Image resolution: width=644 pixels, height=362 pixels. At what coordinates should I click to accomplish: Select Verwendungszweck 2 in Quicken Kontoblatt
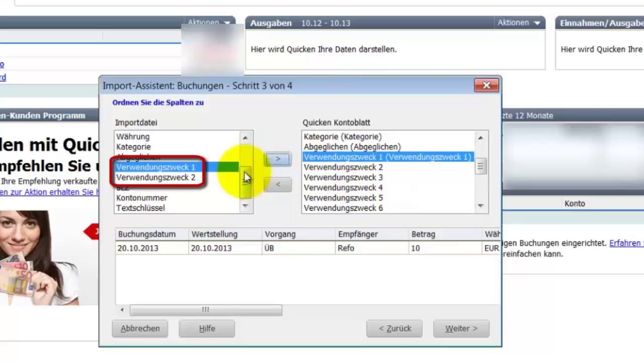coord(388,167)
